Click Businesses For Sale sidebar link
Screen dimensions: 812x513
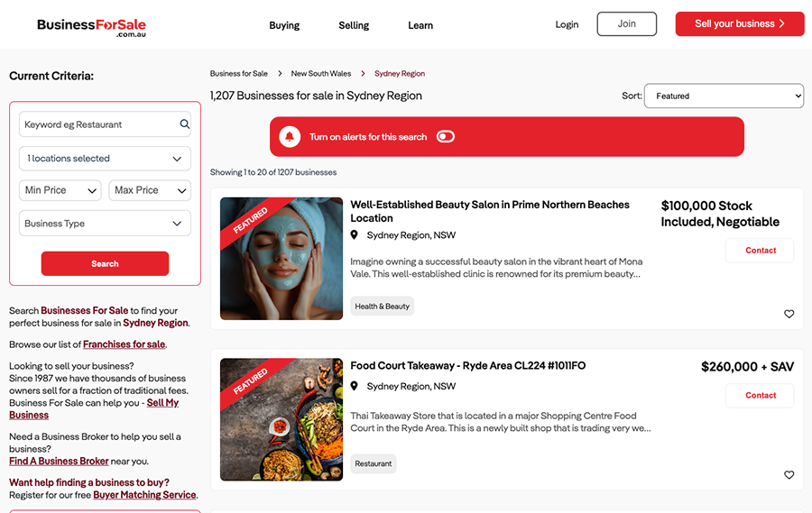click(85, 311)
